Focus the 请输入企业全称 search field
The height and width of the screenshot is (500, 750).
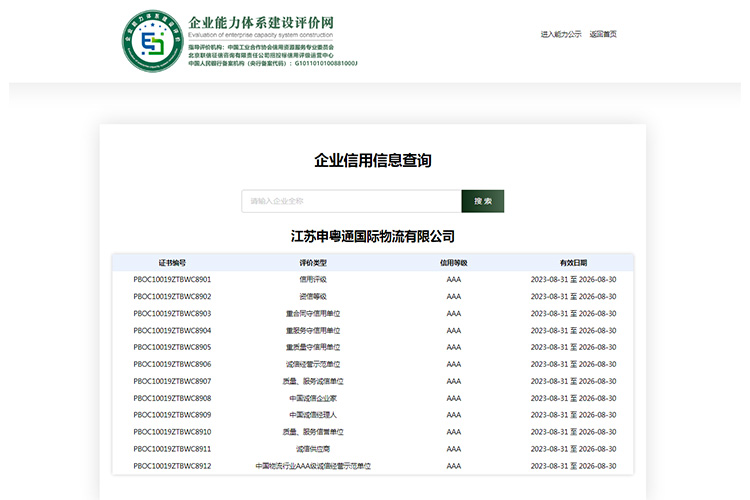click(352, 201)
